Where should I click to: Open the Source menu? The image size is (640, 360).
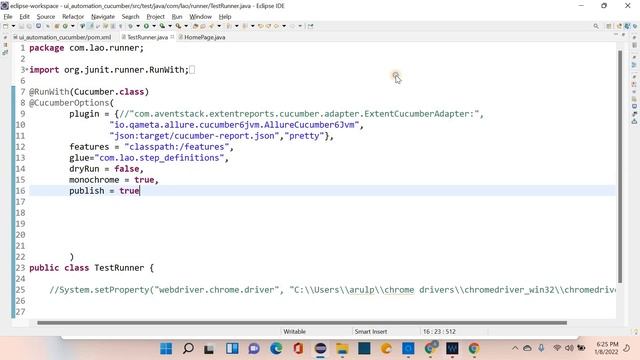click(46, 17)
